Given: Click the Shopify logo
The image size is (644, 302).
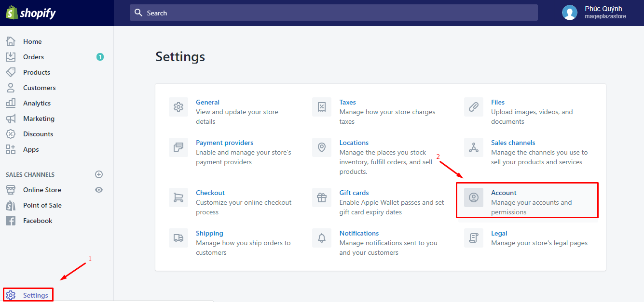Looking at the screenshot, I should (31, 13).
